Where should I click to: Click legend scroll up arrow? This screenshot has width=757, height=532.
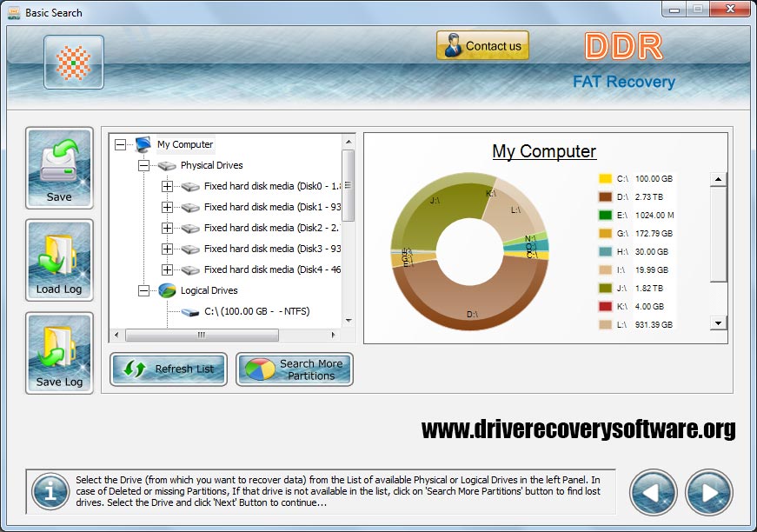(x=719, y=179)
